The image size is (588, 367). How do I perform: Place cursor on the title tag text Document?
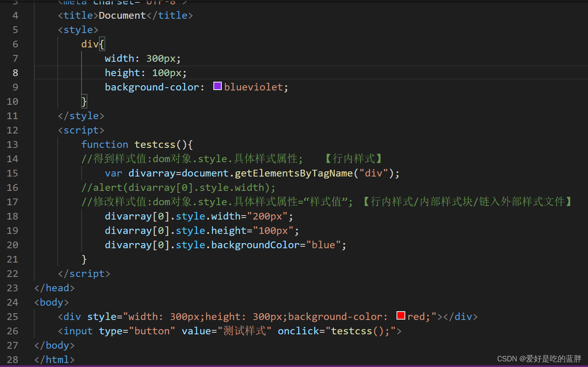[122, 15]
